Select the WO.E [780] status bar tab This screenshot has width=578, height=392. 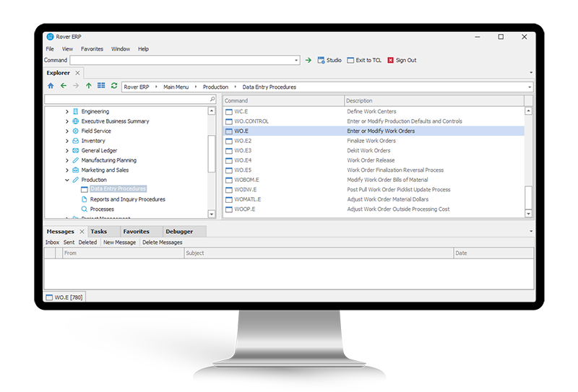(65, 297)
